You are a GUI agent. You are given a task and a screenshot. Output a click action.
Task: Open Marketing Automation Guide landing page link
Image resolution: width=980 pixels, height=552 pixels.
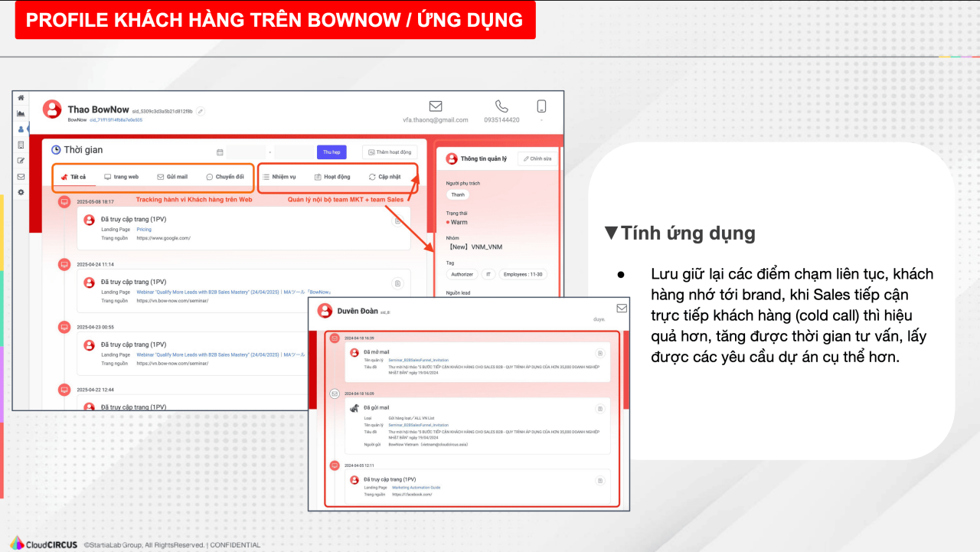(416, 488)
